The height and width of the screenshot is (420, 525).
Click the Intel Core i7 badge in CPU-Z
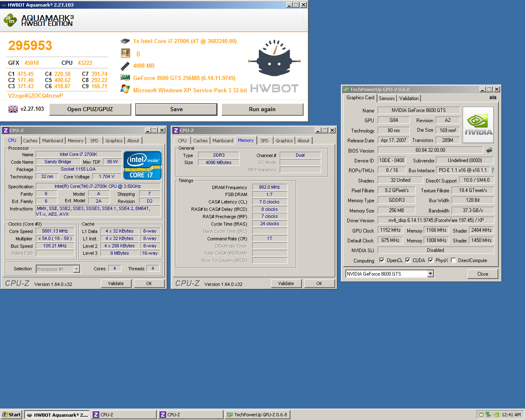142,165
